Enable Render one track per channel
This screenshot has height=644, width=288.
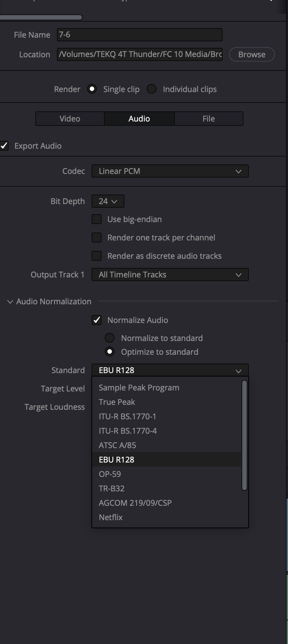[x=97, y=237]
